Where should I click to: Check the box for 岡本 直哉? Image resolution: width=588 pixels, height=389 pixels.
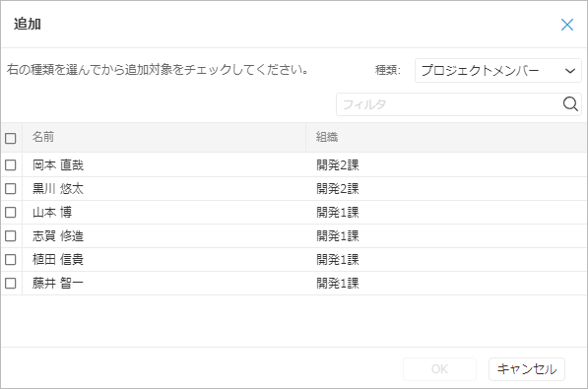(11, 165)
